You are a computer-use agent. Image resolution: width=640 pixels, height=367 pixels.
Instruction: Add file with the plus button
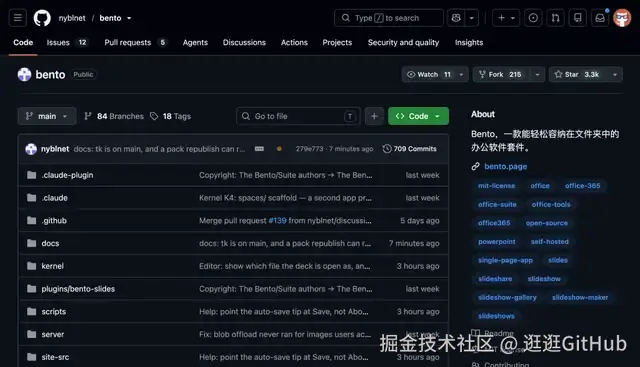pyautogui.click(x=374, y=116)
